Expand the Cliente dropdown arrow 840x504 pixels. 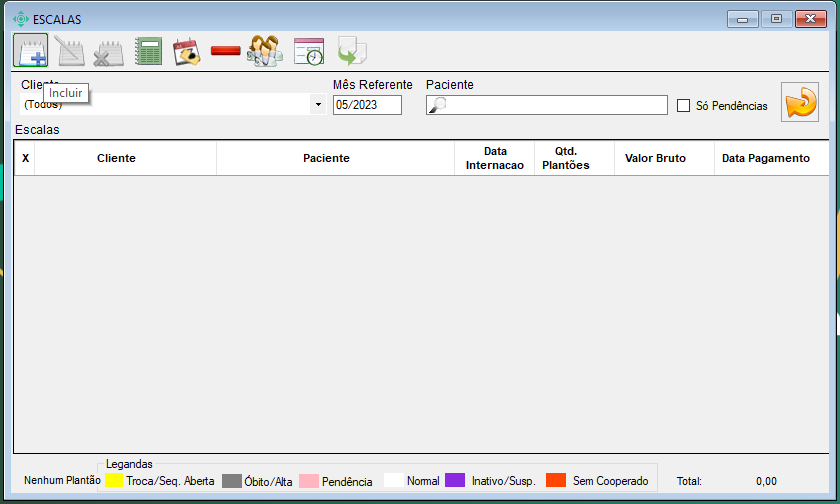coord(318,104)
